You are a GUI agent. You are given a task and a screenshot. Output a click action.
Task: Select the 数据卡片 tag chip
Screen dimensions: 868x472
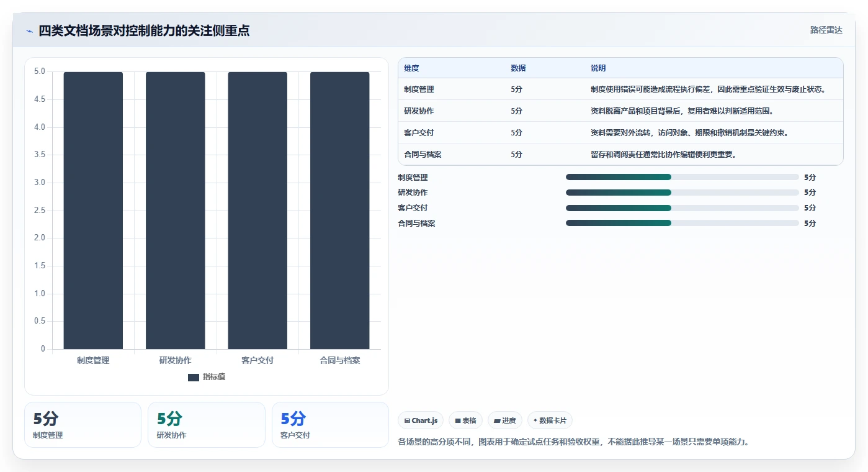point(550,420)
